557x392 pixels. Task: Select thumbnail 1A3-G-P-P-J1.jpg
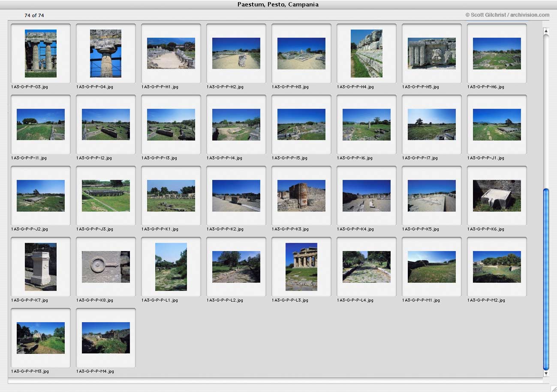click(x=497, y=125)
